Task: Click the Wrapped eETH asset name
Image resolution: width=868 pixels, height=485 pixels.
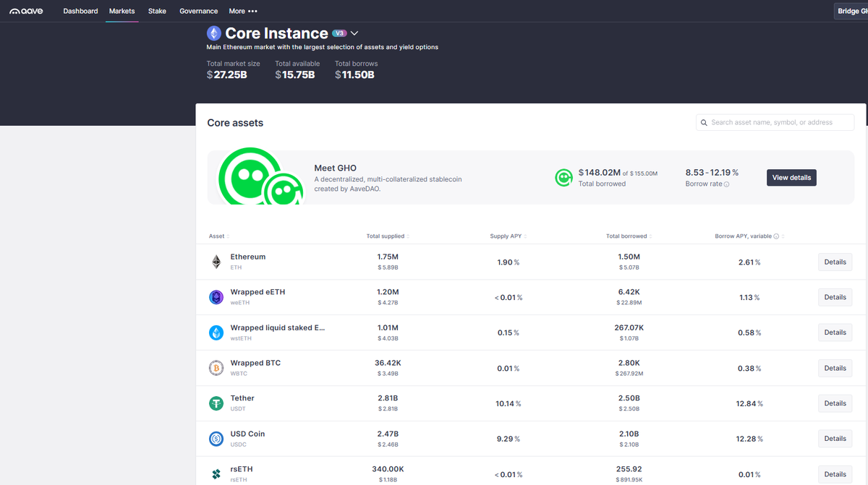Action: click(258, 292)
